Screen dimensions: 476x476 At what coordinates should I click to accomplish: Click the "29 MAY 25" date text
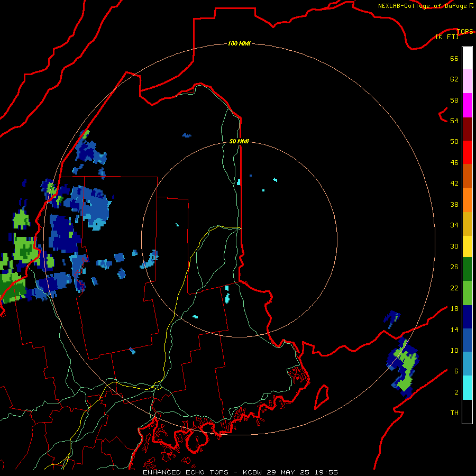coord(288,472)
